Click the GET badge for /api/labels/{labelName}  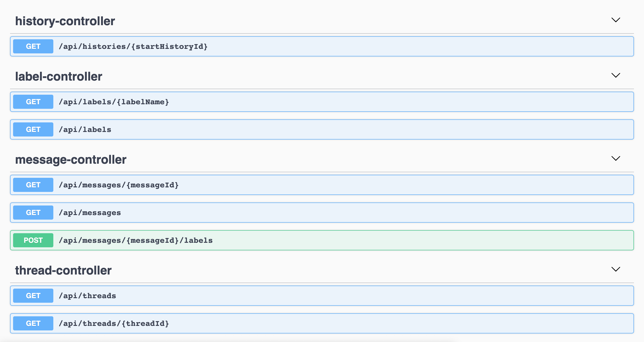[x=33, y=102]
